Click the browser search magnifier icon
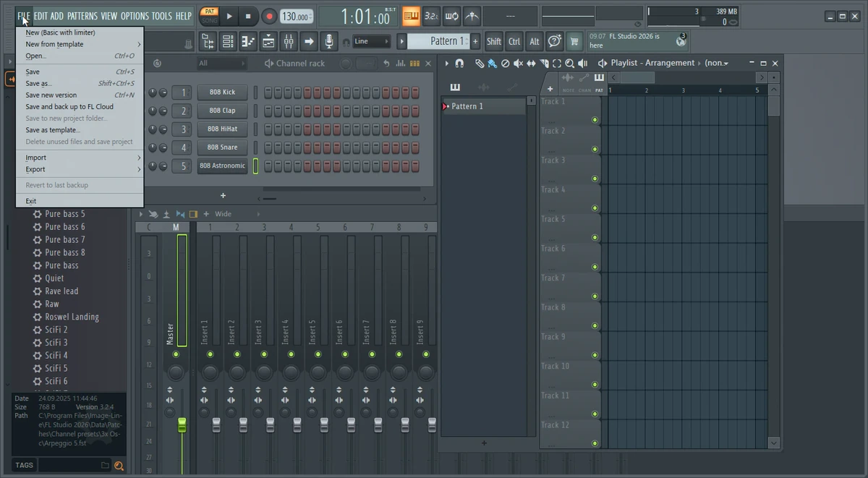 [119, 466]
